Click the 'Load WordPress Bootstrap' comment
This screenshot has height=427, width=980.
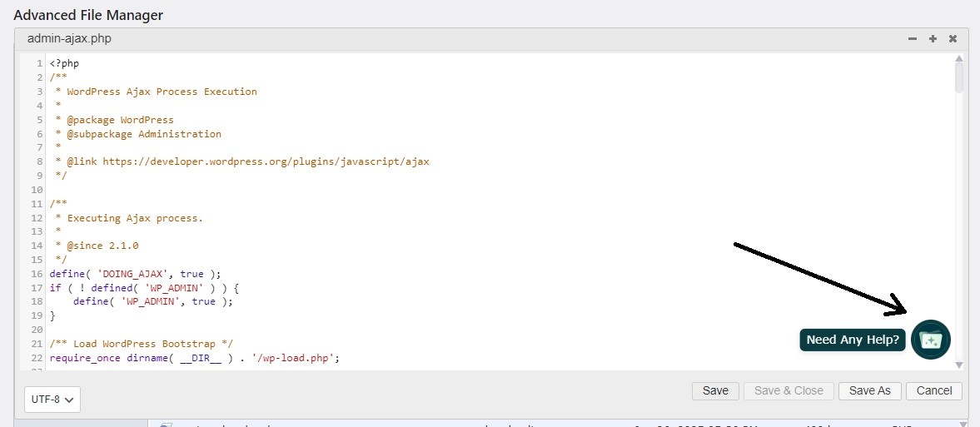click(142, 344)
